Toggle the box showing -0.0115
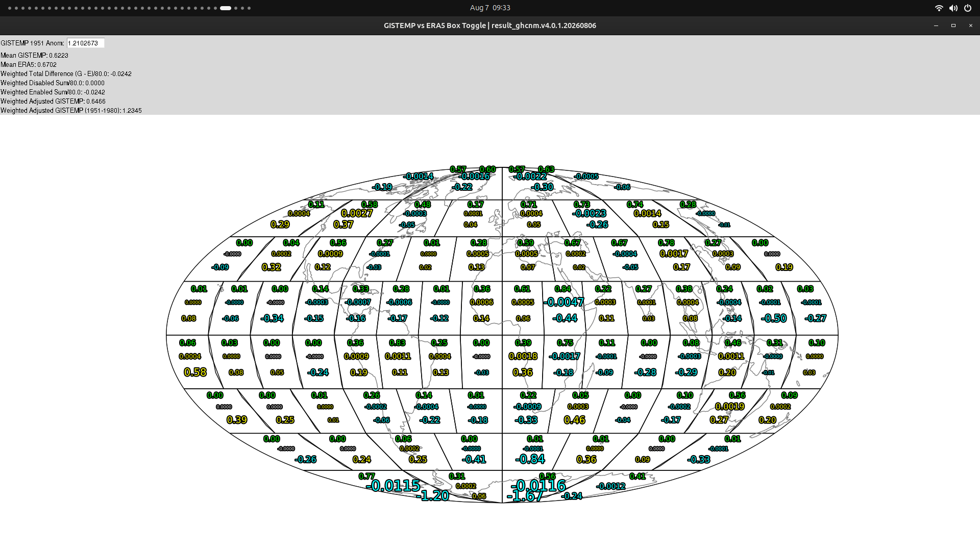Image resolution: width=980 pixels, height=551 pixels. click(393, 485)
